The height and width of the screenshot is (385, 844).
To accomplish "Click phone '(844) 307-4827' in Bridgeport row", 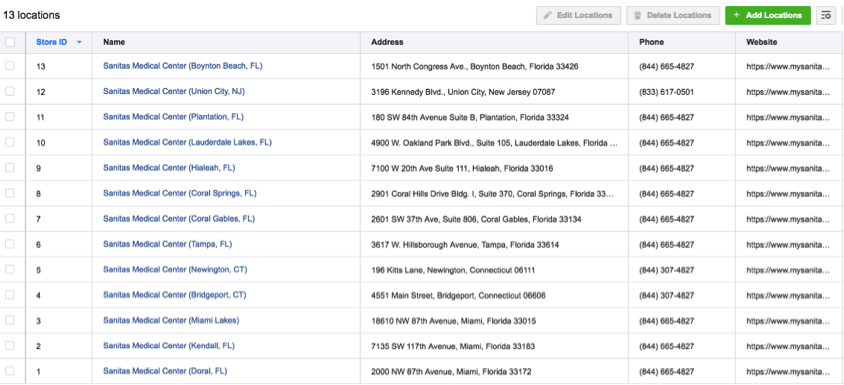I will 666,296.
